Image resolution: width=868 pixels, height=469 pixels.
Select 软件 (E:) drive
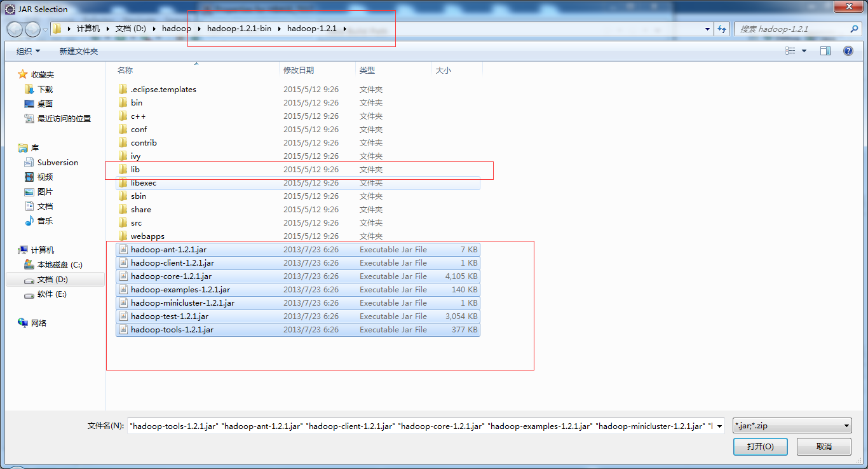click(x=46, y=294)
